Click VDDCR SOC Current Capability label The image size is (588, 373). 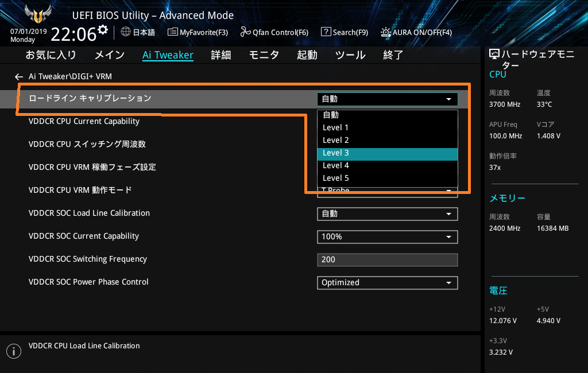[x=84, y=236]
